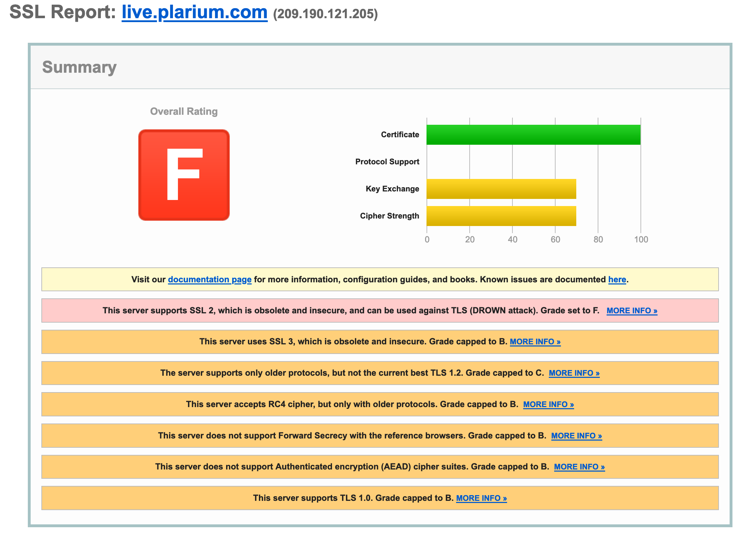Click 'This server accepts RC4 cipher' text

click(251, 405)
